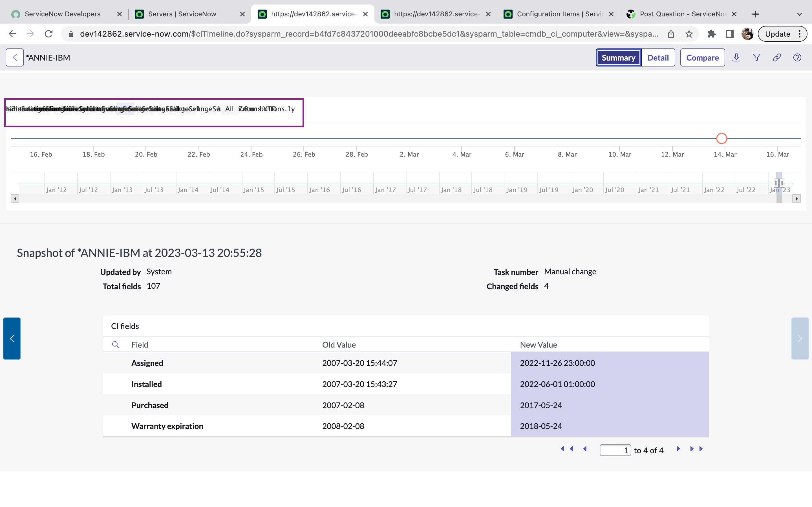Reload the current page
This screenshot has width=812, height=507.
(49, 34)
